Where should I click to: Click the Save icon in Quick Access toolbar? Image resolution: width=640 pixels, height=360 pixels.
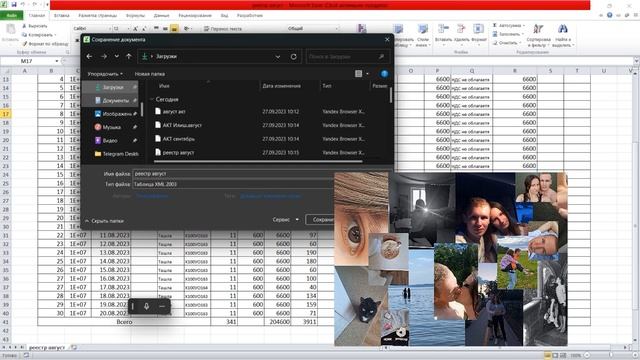[x=14, y=4]
